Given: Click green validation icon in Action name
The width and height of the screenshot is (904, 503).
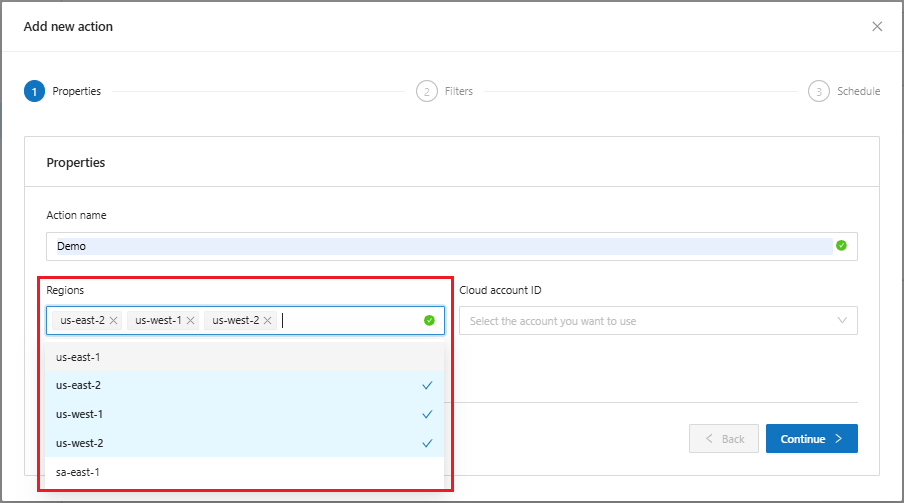Looking at the screenshot, I should point(841,246).
